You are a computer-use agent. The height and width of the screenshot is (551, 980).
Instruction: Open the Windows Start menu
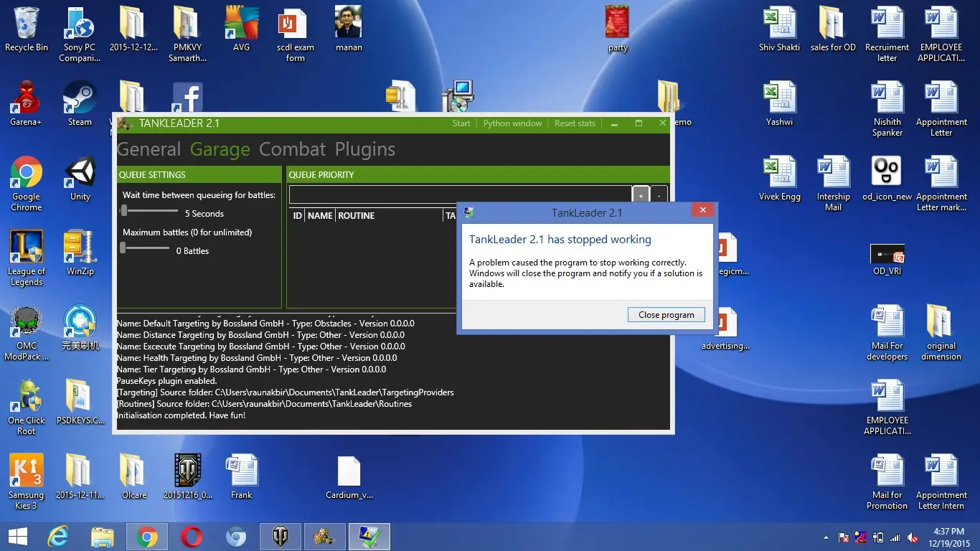click(17, 536)
